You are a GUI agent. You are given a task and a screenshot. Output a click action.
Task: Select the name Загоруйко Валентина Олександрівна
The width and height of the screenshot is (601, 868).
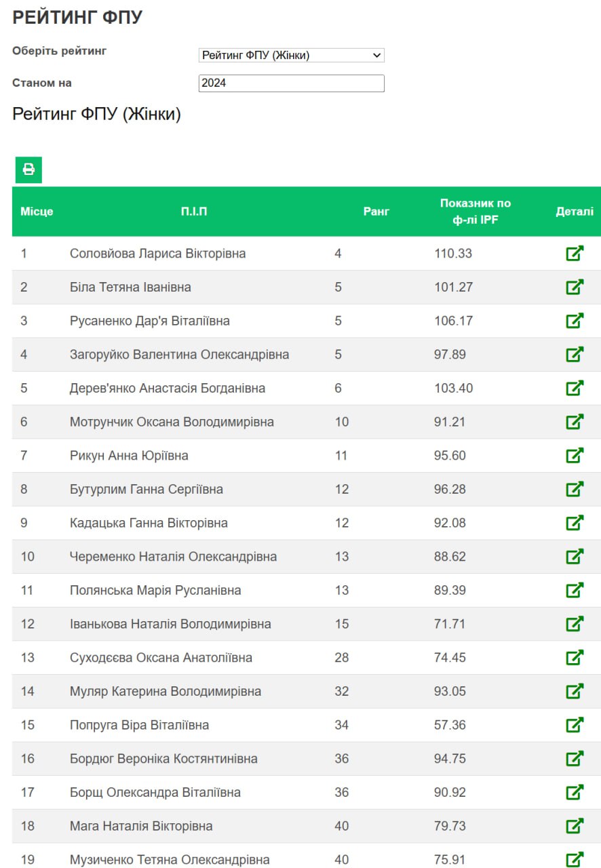coord(180,355)
